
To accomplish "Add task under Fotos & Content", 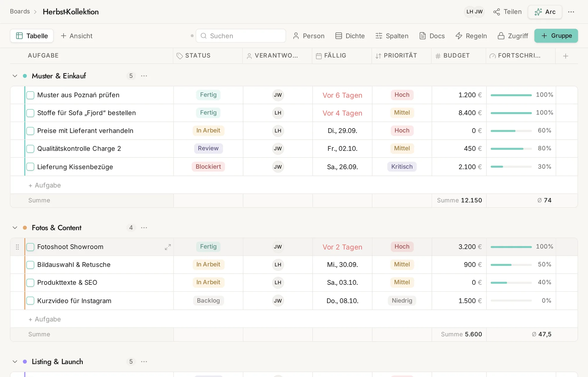I will [x=45, y=319].
